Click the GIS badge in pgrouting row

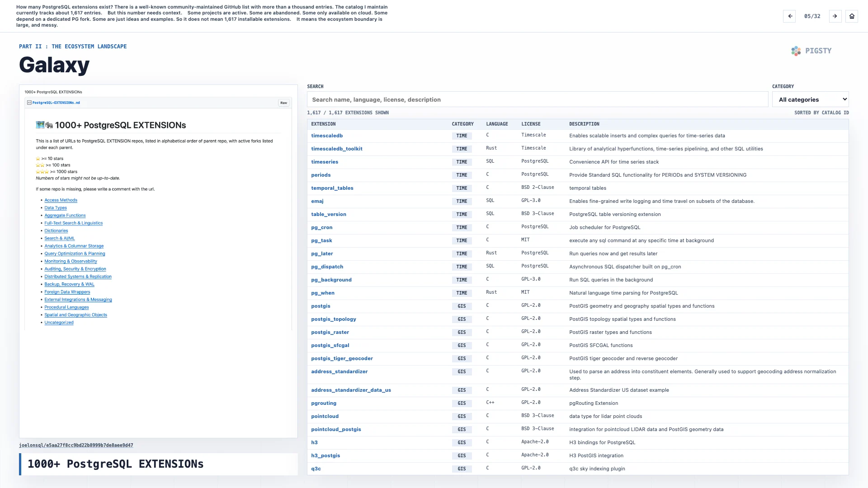(x=462, y=404)
